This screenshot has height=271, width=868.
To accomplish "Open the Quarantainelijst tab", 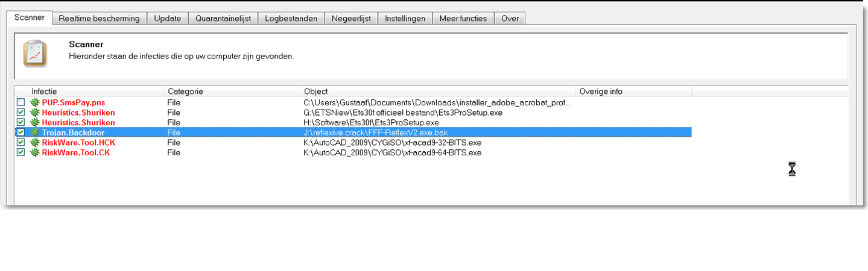I will tap(223, 19).
